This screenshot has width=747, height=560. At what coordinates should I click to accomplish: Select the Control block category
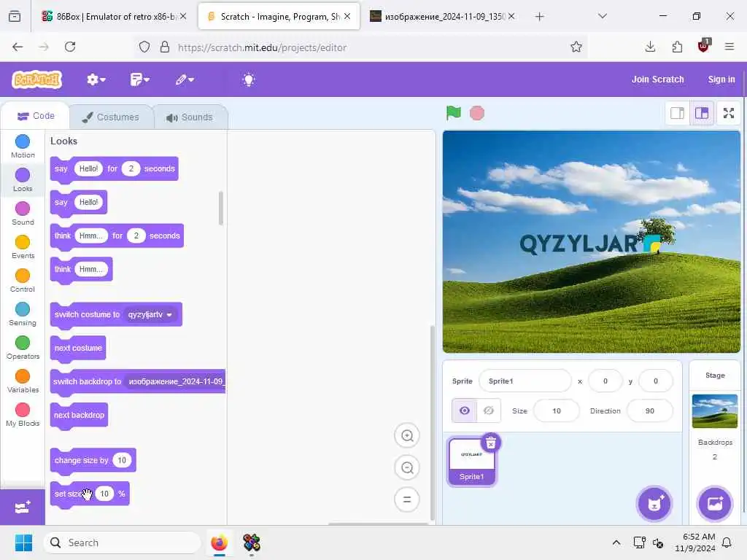(23, 281)
